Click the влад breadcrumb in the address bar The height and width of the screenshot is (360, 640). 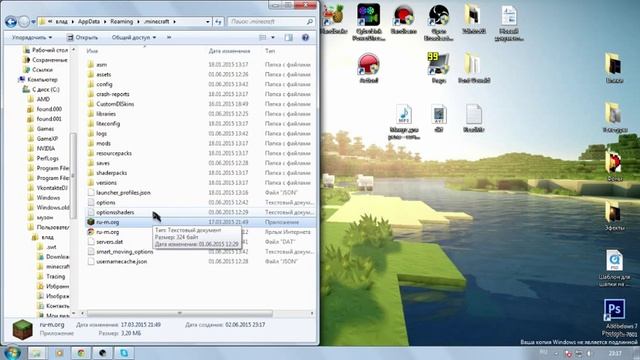pyautogui.click(x=62, y=22)
